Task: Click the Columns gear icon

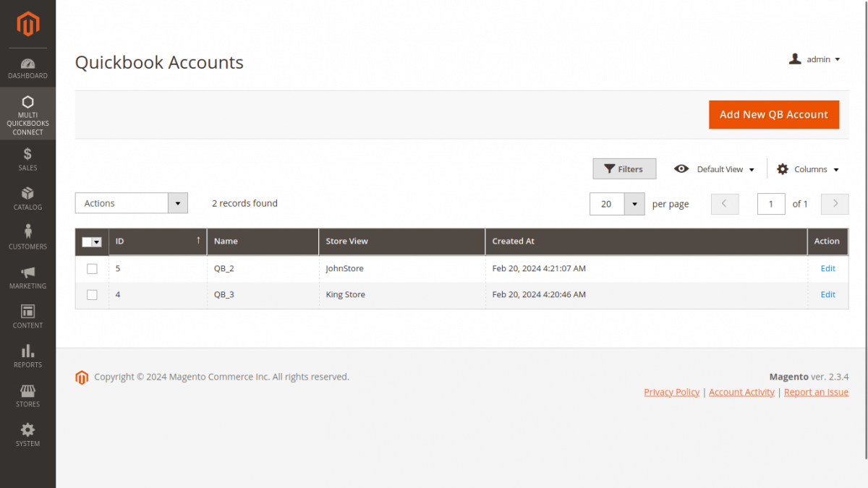Action: click(x=783, y=169)
